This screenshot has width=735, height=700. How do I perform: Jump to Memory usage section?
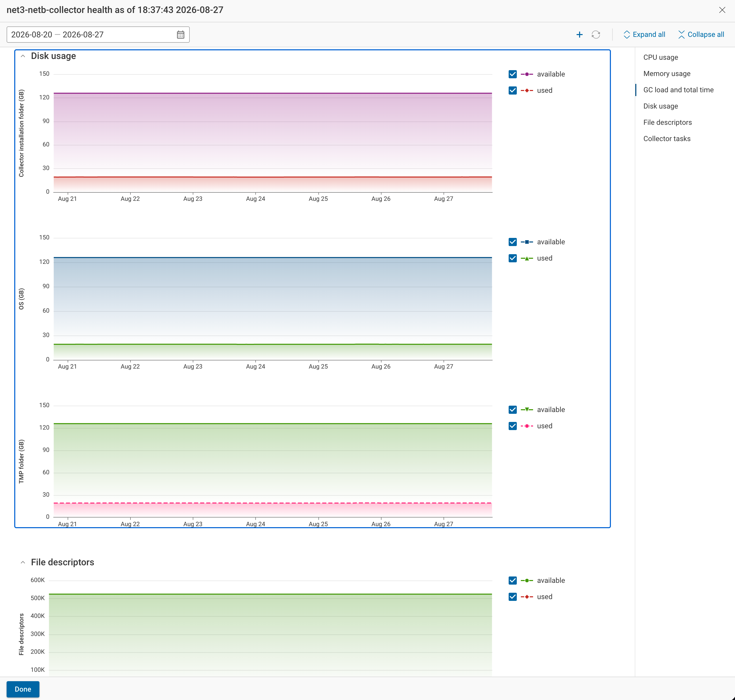click(x=667, y=73)
